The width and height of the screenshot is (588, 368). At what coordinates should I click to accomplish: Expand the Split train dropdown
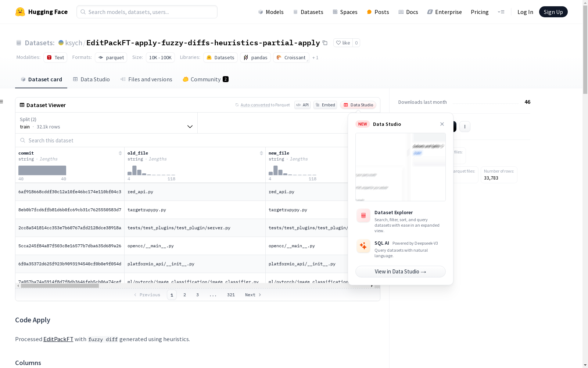(x=107, y=123)
